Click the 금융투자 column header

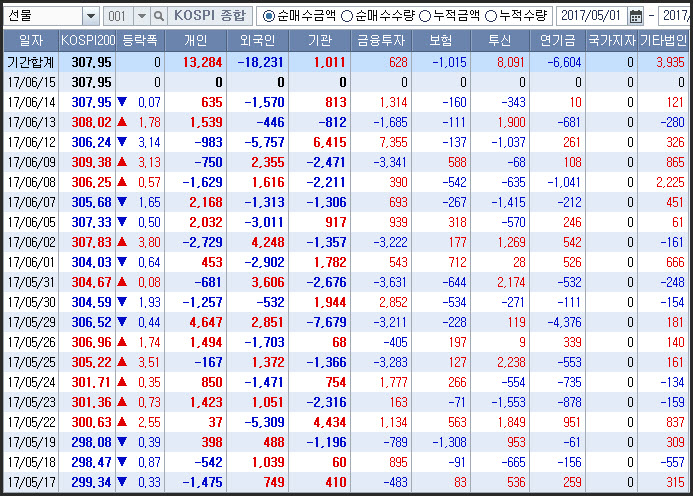click(381, 41)
